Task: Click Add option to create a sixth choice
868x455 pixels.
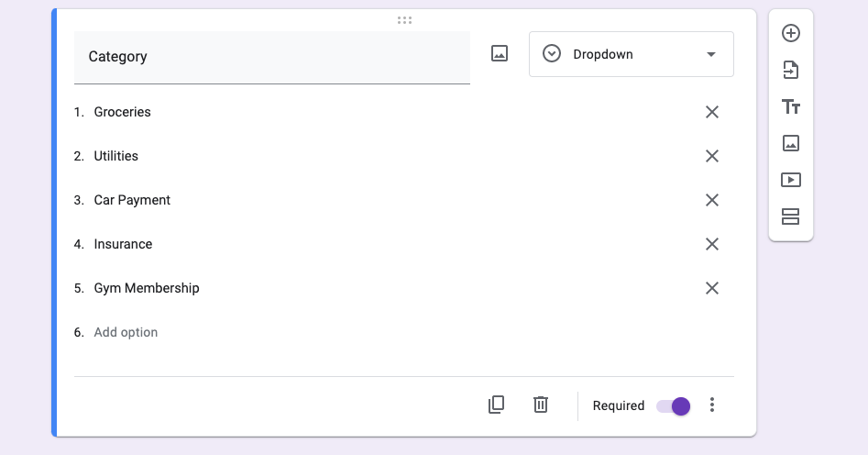Action: click(x=126, y=332)
